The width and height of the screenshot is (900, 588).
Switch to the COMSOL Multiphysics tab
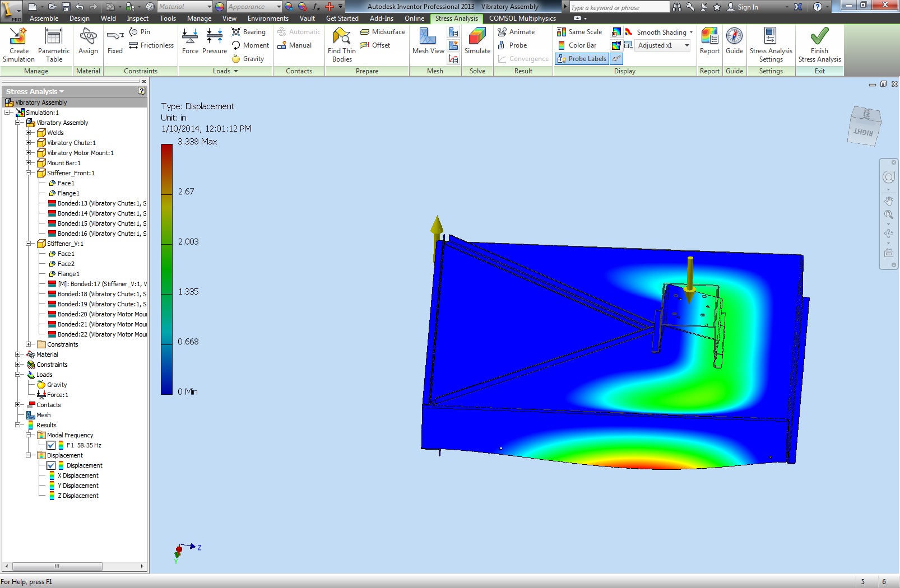pos(522,18)
